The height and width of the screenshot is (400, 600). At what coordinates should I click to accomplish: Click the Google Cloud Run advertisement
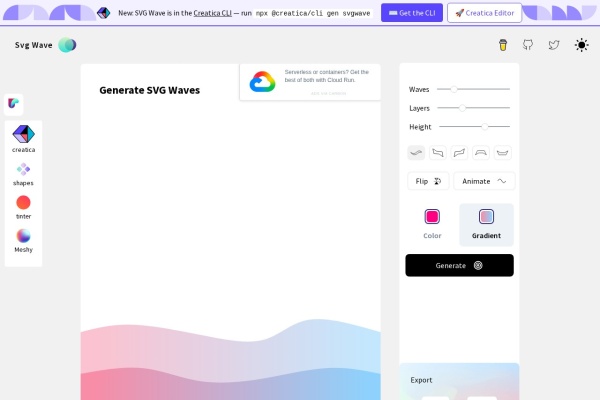pyautogui.click(x=310, y=82)
